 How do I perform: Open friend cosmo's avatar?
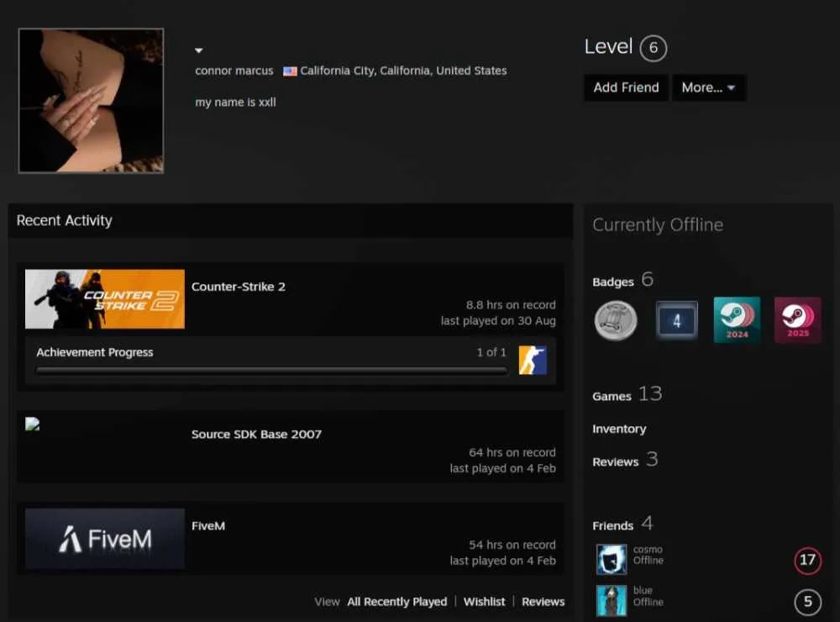[612, 559]
